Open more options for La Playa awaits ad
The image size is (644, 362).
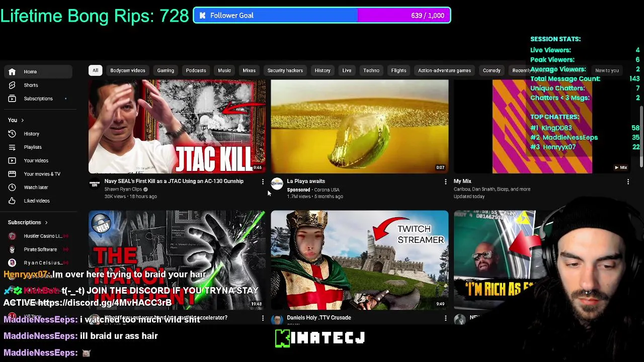coord(445,182)
